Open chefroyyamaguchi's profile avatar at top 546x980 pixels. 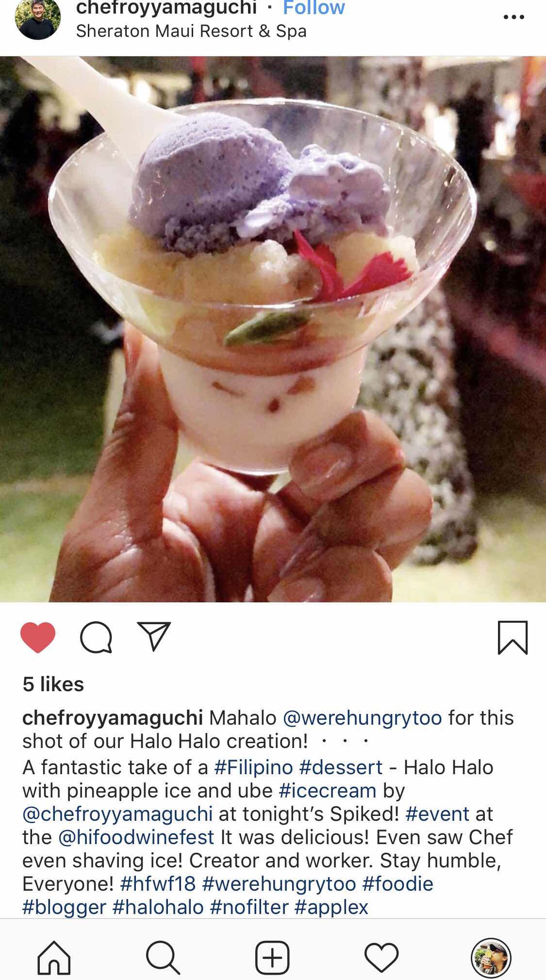[38, 19]
